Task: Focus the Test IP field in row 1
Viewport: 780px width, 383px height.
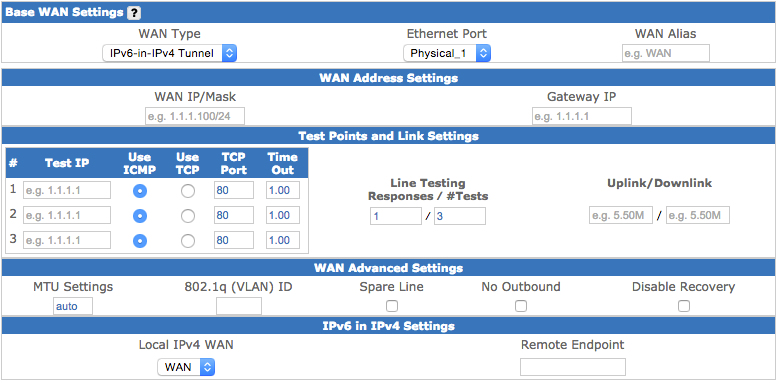Action: [67, 191]
